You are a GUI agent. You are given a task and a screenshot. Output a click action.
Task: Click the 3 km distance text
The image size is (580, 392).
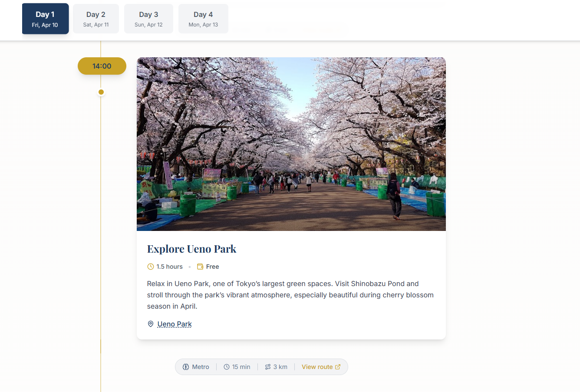click(280, 367)
